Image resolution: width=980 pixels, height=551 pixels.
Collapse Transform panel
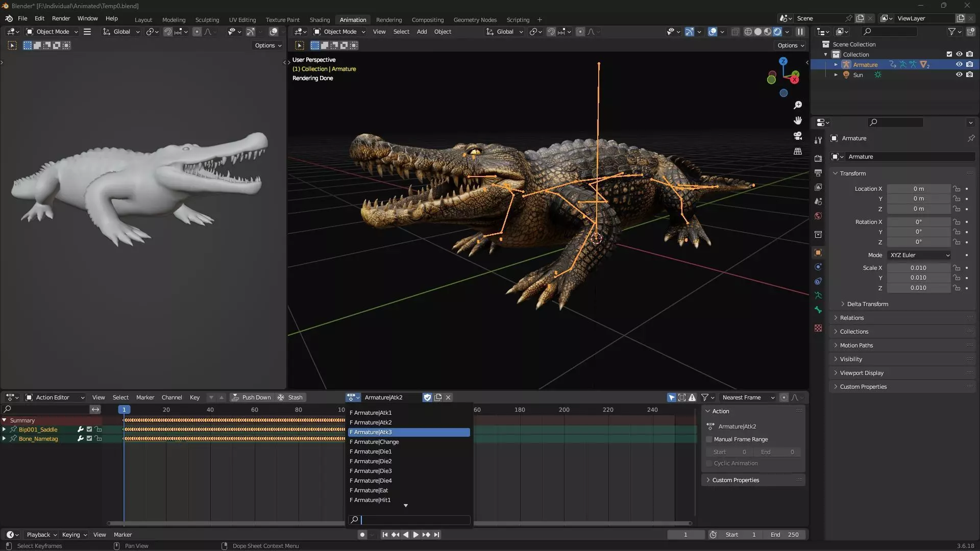[853, 173]
